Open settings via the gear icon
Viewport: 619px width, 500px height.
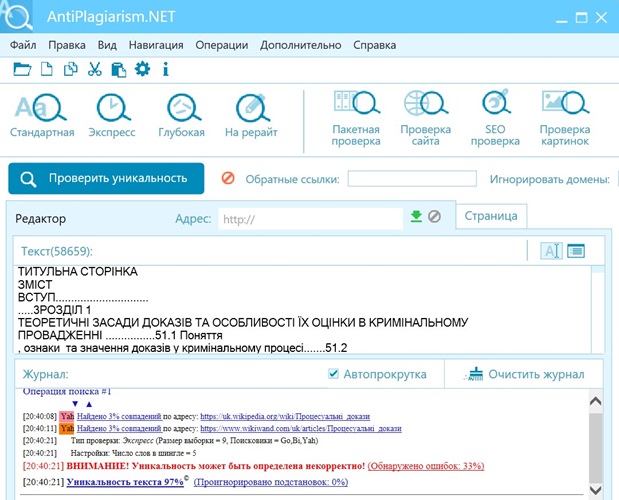[142, 69]
